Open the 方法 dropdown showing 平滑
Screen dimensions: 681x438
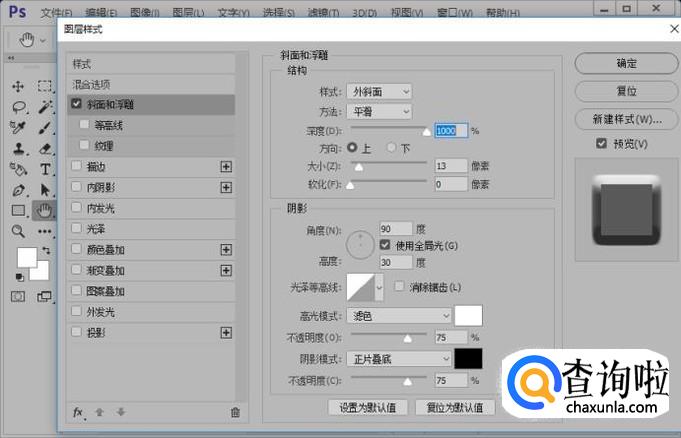click(378, 111)
